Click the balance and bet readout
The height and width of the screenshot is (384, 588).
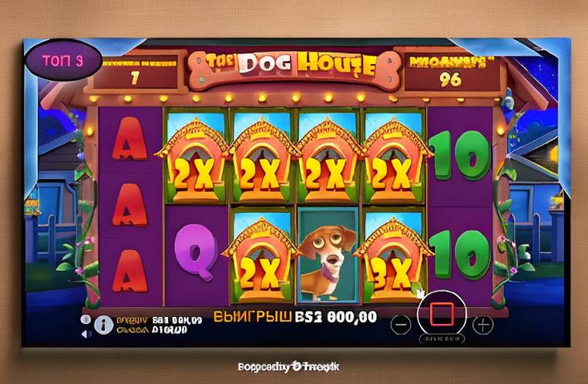160,325
